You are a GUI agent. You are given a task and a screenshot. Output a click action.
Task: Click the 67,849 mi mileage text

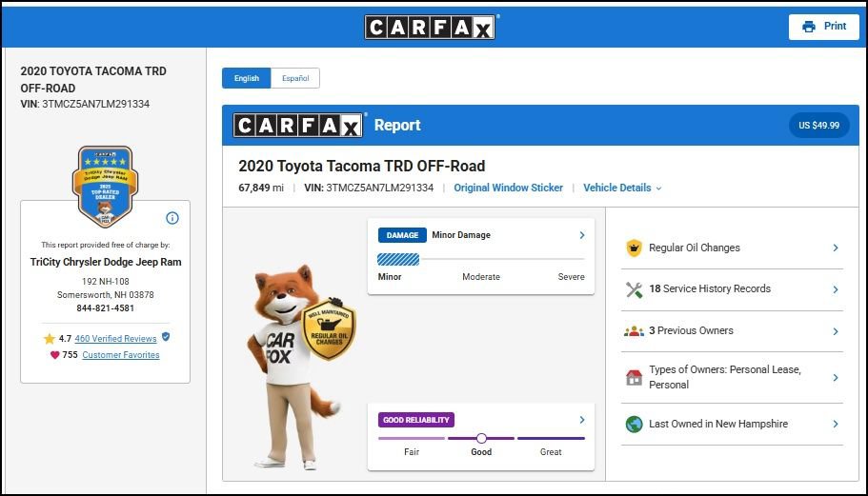(261, 188)
